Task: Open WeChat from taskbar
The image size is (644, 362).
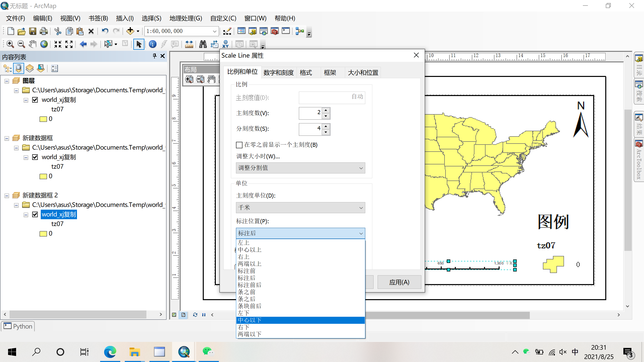Action: (208, 352)
